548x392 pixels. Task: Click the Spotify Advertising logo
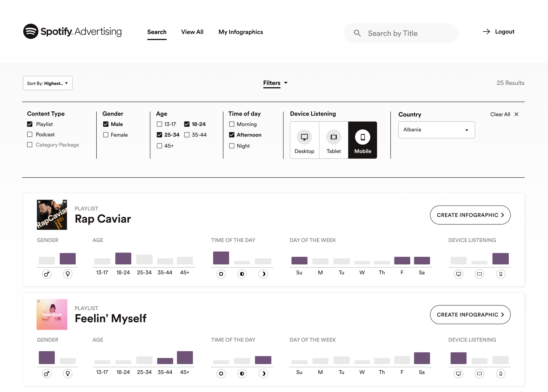[x=72, y=31]
